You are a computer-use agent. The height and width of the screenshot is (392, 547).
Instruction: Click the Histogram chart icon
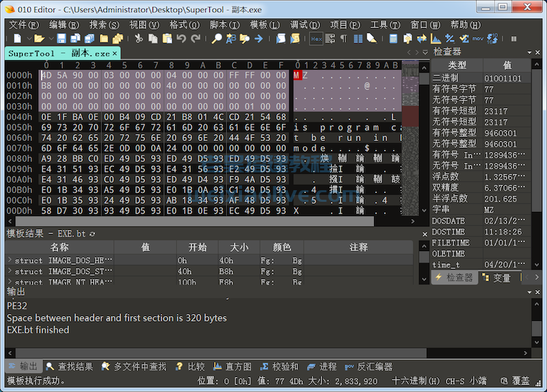[x=436, y=38]
